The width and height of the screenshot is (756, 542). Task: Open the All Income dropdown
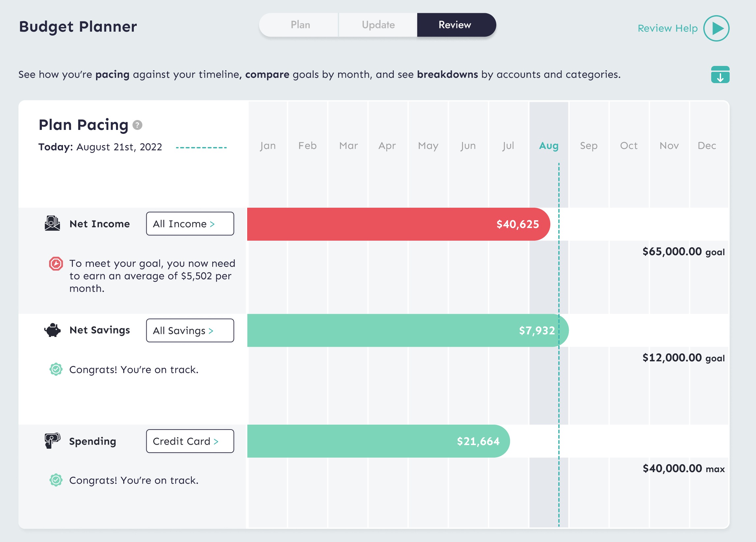(190, 224)
